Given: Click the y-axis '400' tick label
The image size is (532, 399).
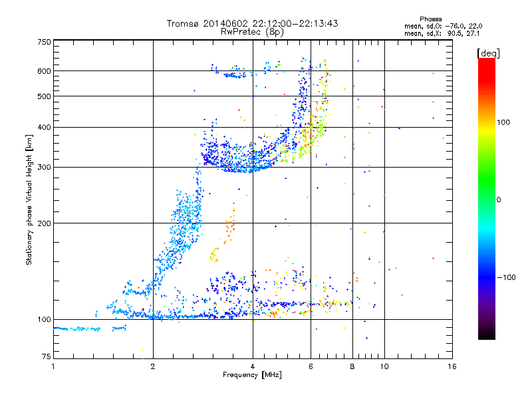Looking at the screenshot, I should tap(45, 127).
